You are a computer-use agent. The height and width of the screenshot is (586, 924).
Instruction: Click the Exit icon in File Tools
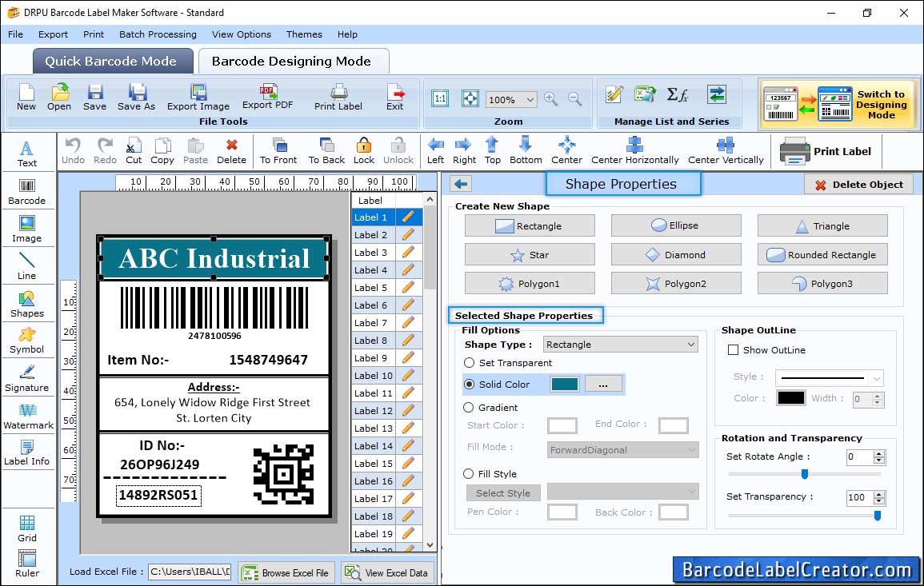(395, 98)
